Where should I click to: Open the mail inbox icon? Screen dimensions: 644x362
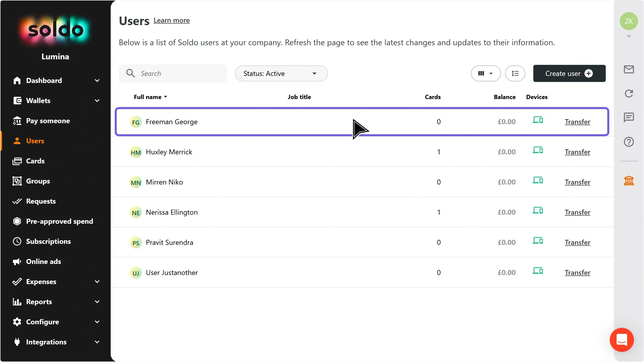(x=629, y=69)
